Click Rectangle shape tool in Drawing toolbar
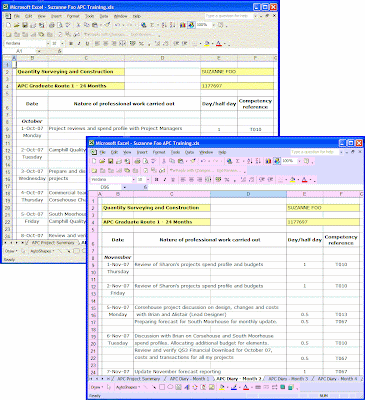The width and height of the screenshot is (365, 400). [162, 387]
